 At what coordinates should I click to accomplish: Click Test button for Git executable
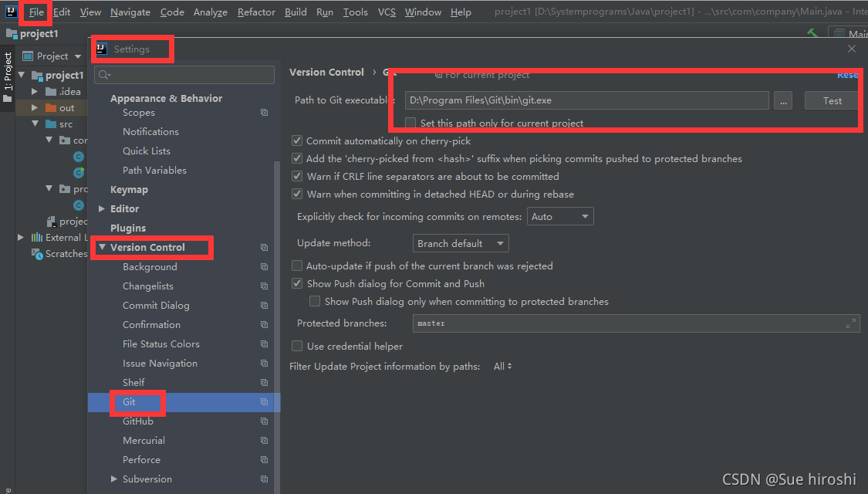tap(832, 101)
